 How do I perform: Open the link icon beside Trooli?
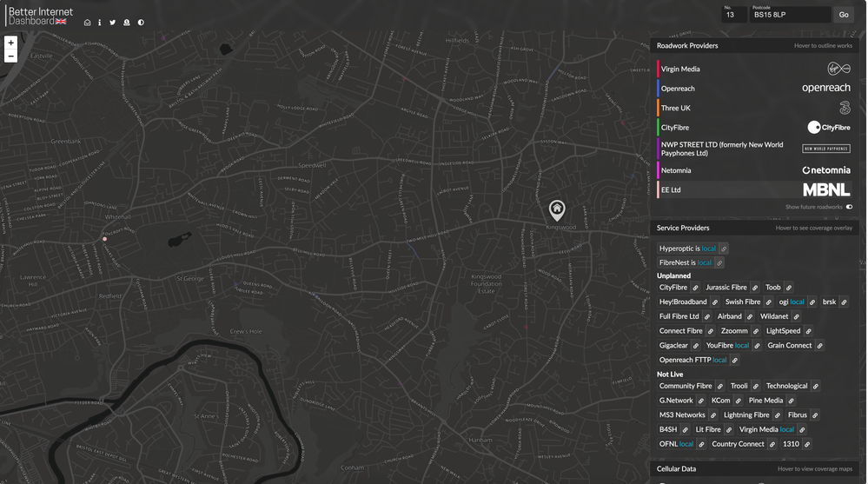coord(756,386)
